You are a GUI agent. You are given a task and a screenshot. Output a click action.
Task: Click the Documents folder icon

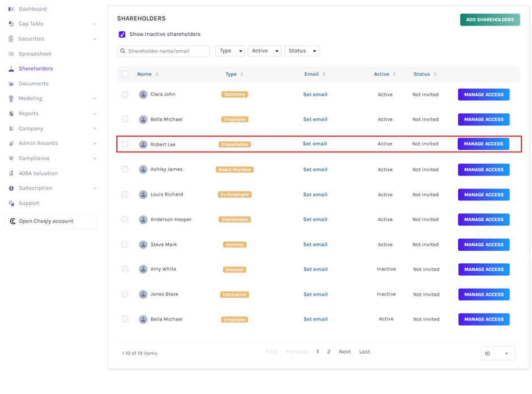coord(11,84)
